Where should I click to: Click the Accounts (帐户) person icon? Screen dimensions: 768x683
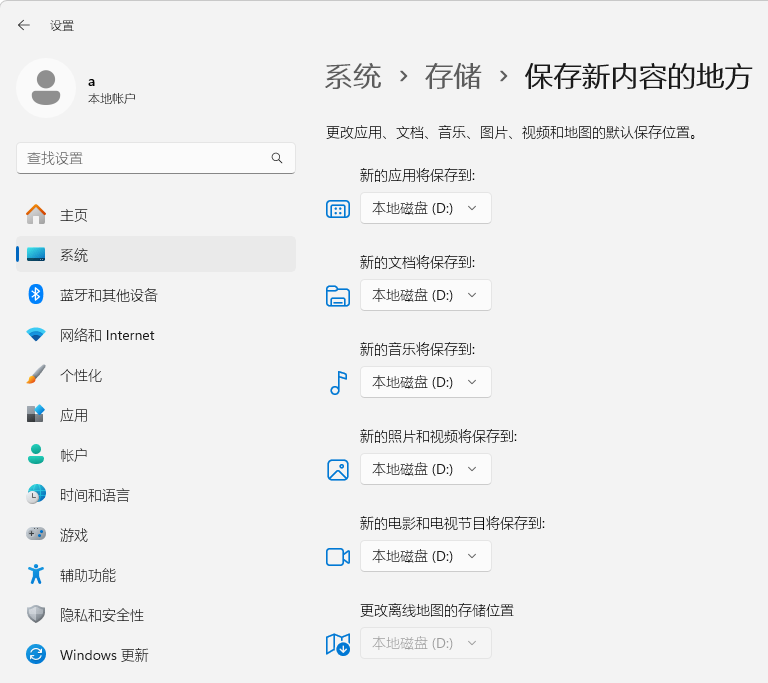coord(36,454)
